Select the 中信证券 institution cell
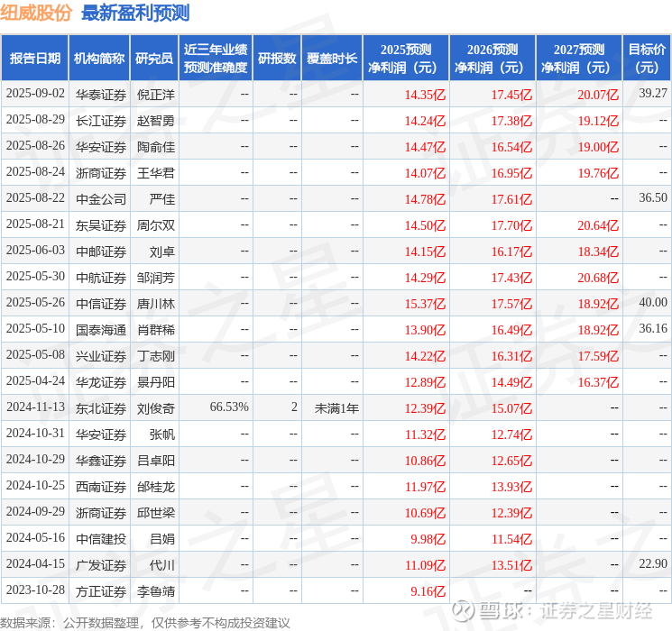672x631 pixels. pos(101,304)
